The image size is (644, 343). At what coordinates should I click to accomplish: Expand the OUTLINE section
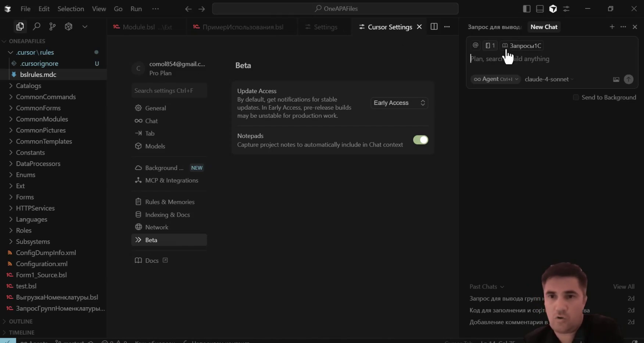(53, 321)
